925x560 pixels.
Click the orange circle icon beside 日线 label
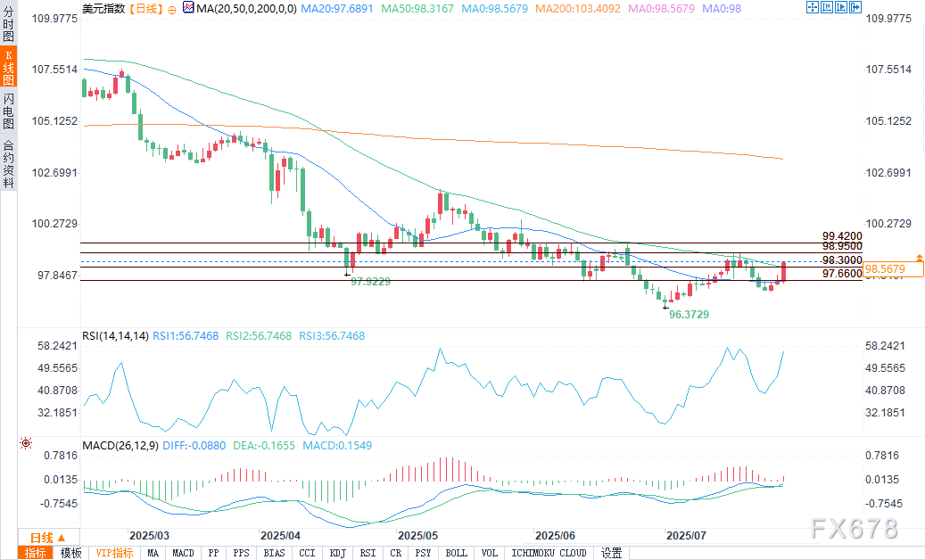(171, 8)
